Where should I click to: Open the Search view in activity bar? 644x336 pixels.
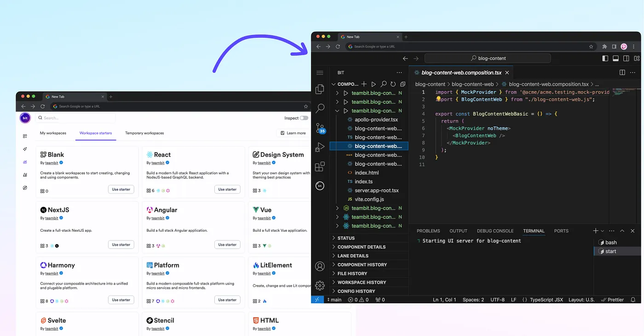(320, 108)
